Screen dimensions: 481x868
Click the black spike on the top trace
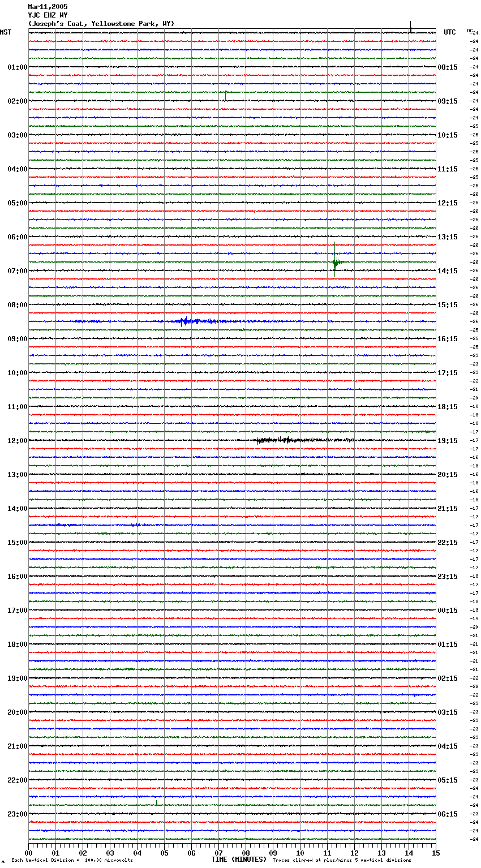point(410,27)
